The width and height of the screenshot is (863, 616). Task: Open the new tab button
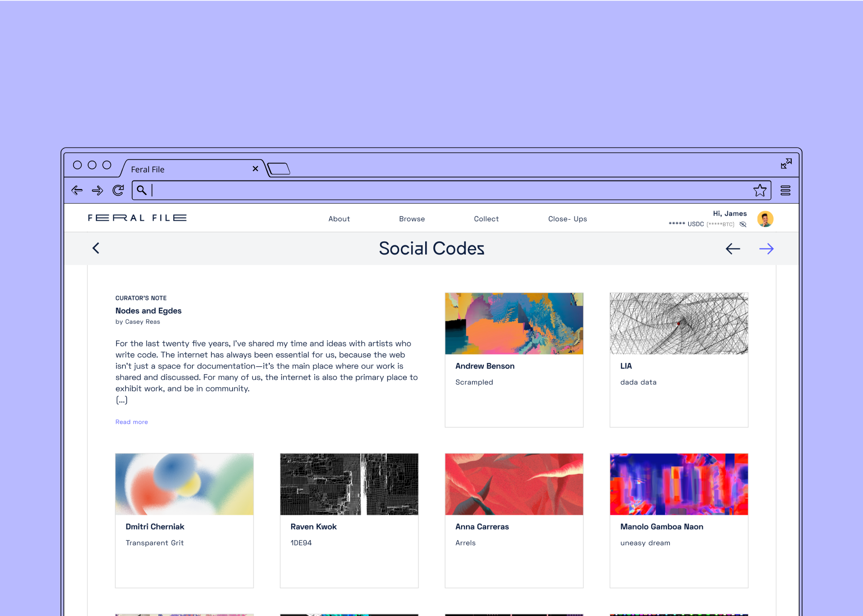279,169
